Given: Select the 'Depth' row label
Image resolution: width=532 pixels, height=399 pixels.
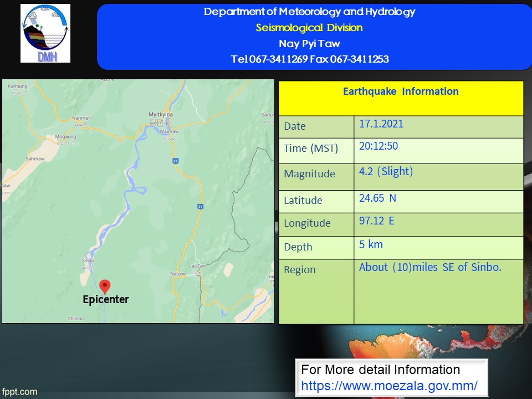Looking at the screenshot, I should (298, 247).
